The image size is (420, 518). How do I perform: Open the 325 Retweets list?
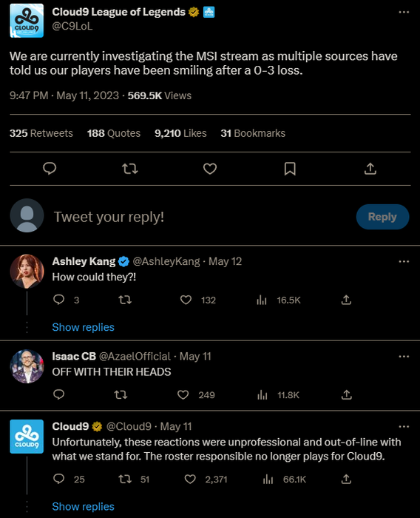[x=41, y=133]
